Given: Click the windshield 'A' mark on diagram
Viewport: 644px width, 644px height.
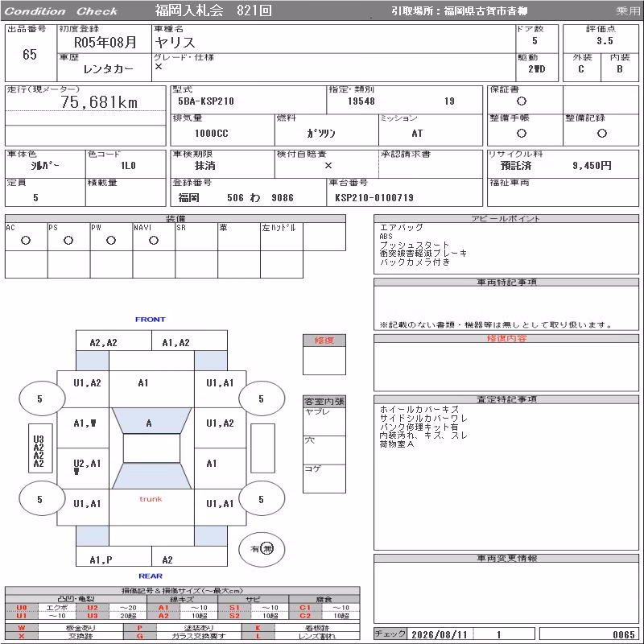Looking at the screenshot, I should pos(149,423).
